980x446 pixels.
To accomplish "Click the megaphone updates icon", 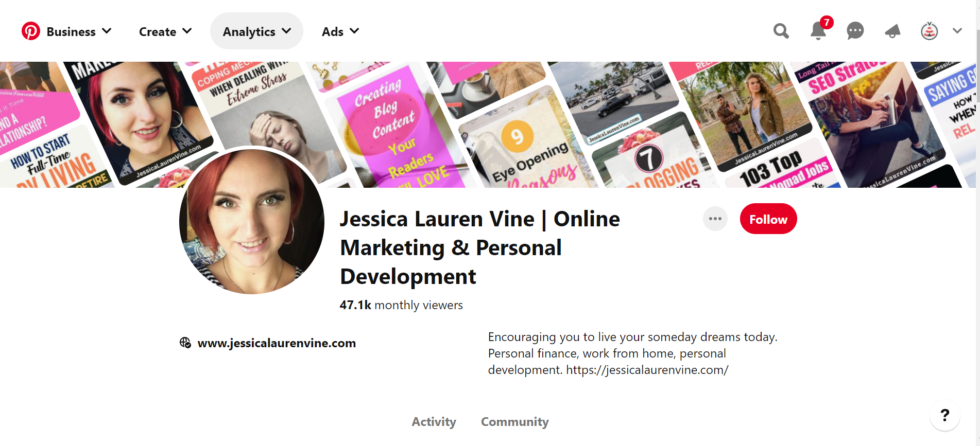I will click(x=892, y=31).
